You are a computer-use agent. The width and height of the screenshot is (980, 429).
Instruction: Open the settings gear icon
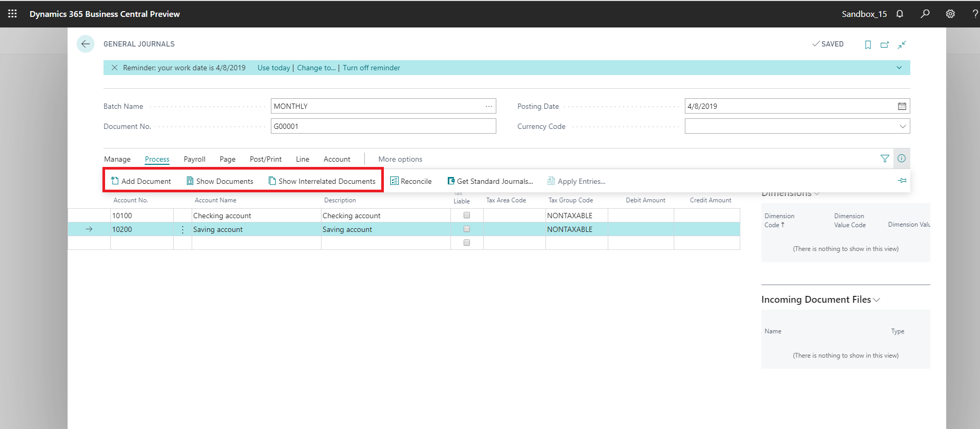(950, 14)
